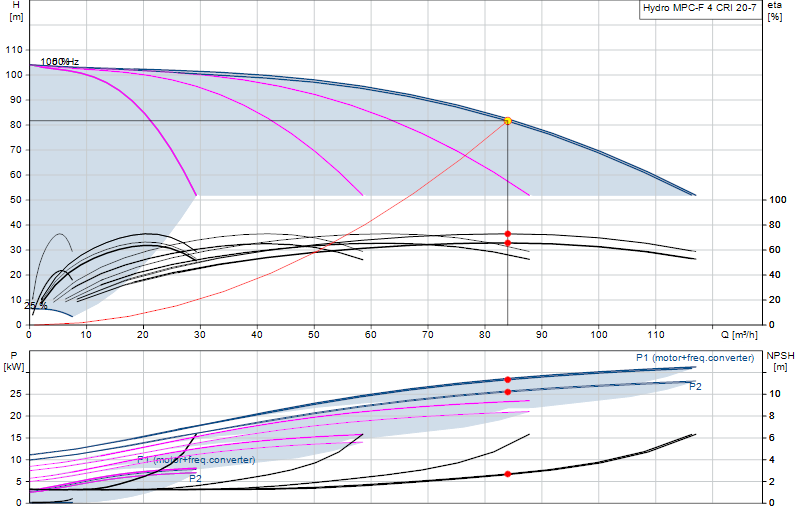Click the P2 label beside the lowest magenta power curve

point(195,479)
